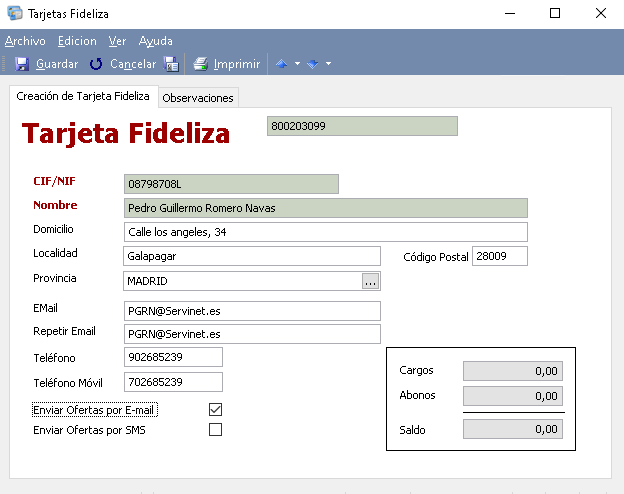Click the Teléfono field 902685239
This screenshot has width=624, height=494.
click(173, 357)
